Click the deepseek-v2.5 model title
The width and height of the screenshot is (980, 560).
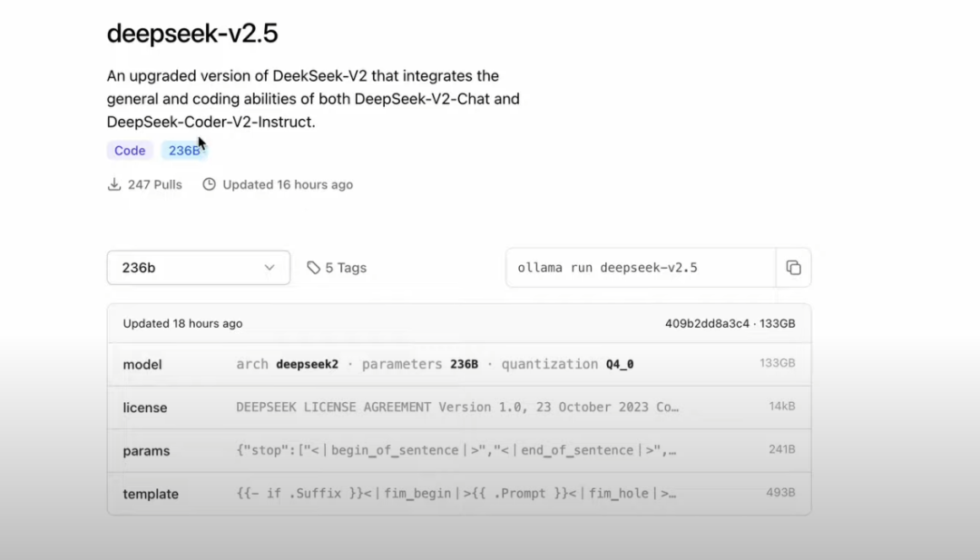click(193, 33)
